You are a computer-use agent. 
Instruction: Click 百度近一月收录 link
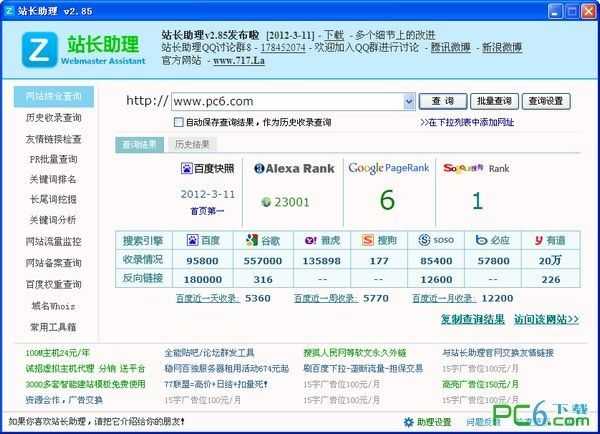click(x=444, y=298)
